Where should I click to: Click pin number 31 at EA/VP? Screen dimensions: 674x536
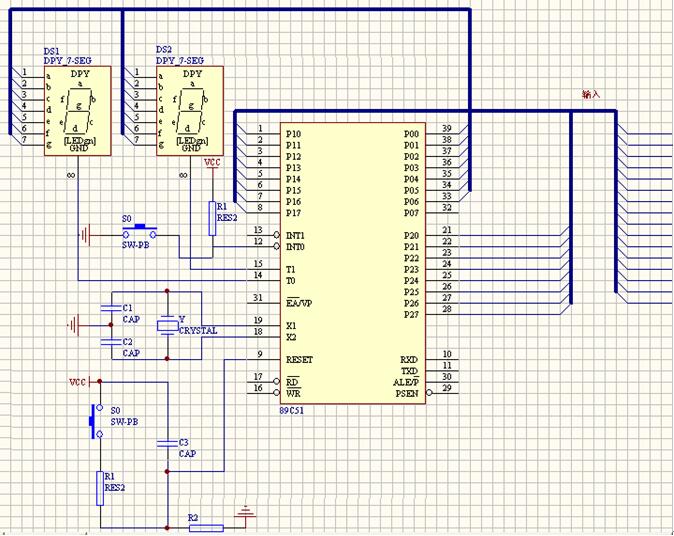[258, 297]
